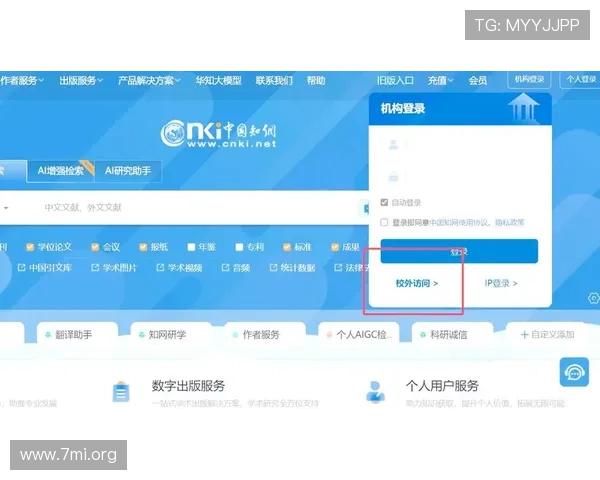Open the 知网研学 shortcut
Screen dimensions: 600x480
click(x=171, y=335)
